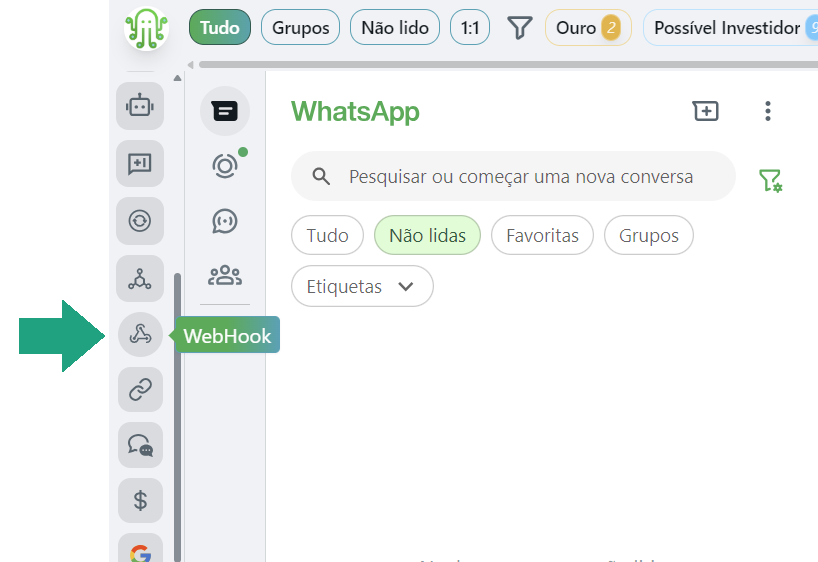This screenshot has width=818, height=562.
Task: Click the funnel filter icon in top bar
Action: (x=520, y=28)
